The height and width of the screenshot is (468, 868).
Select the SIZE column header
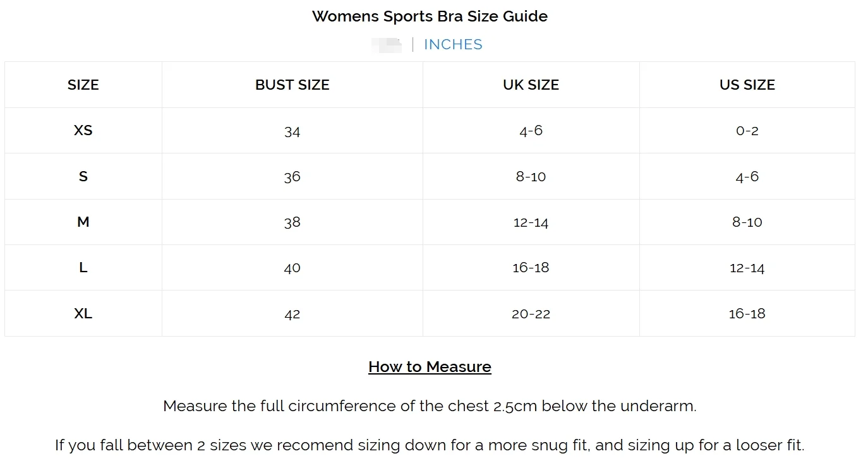coord(83,85)
